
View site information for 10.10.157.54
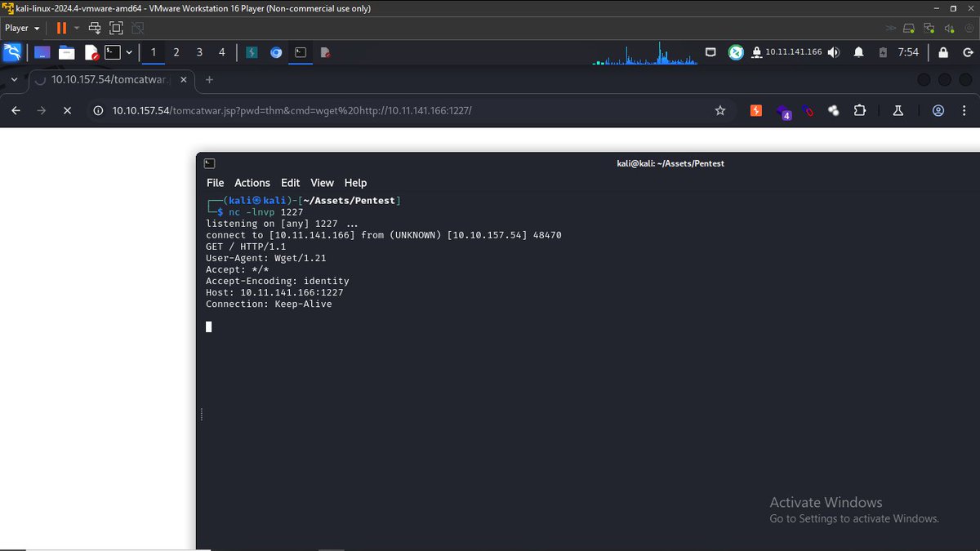98,110
